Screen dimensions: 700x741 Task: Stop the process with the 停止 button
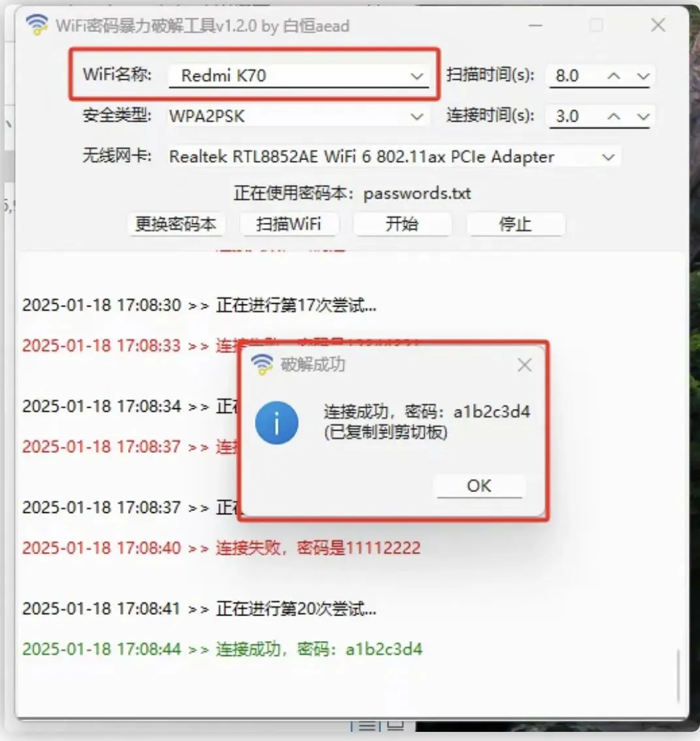[515, 224]
